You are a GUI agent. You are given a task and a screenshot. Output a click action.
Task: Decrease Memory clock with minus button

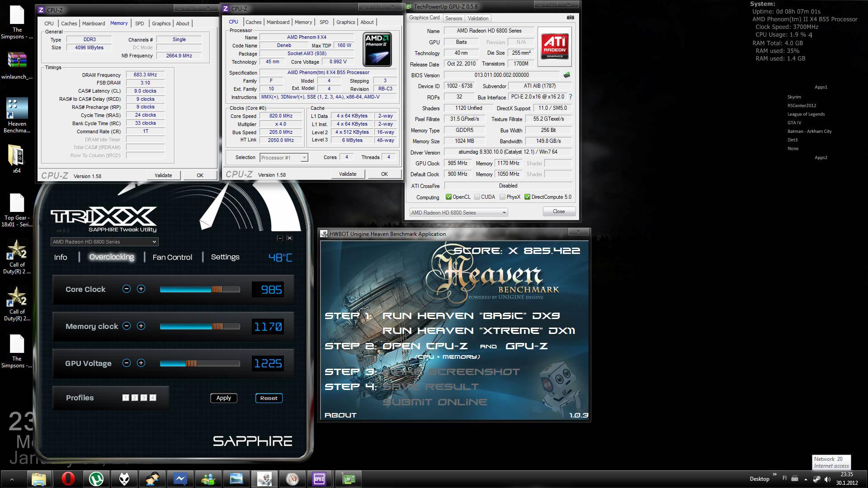point(127,326)
